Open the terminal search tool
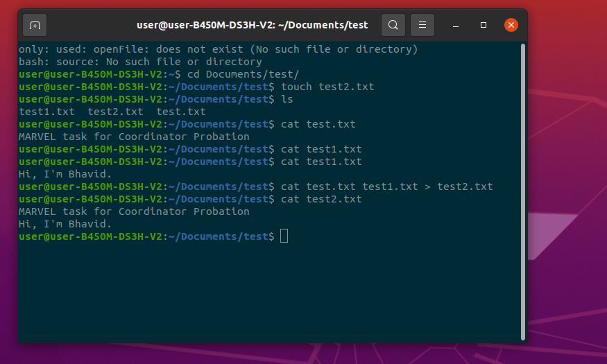The width and height of the screenshot is (607, 364). tap(393, 25)
